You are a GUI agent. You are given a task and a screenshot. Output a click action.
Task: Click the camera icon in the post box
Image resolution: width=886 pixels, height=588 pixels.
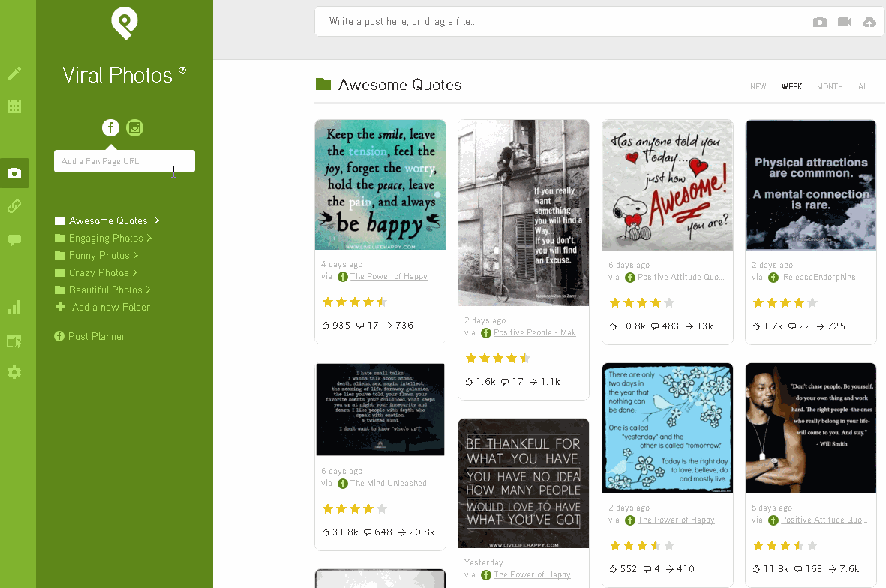820,22
